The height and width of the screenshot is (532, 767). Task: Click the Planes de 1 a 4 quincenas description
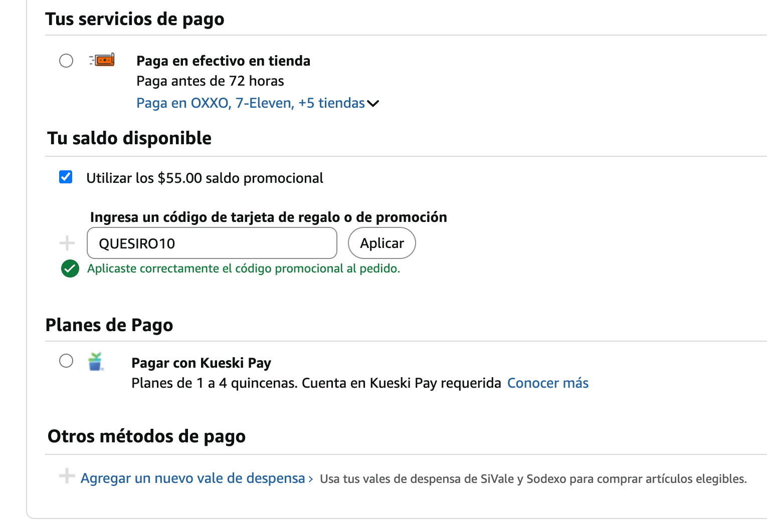(x=316, y=383)
